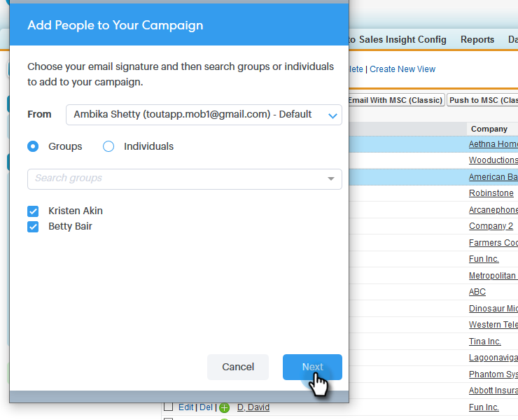The image size is (518, 420).
Task: Select the Groups radio button
Action: coord(33,146)
